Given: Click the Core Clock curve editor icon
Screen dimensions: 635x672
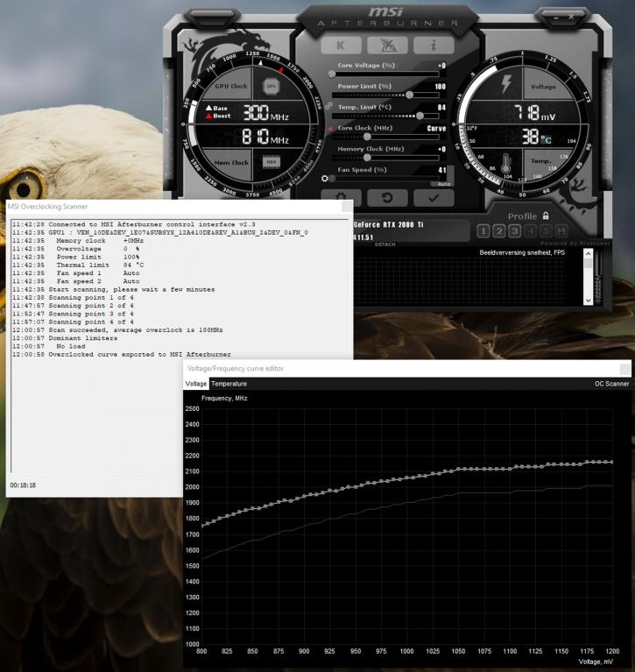Looking at the screenshot, I should 331,129.
